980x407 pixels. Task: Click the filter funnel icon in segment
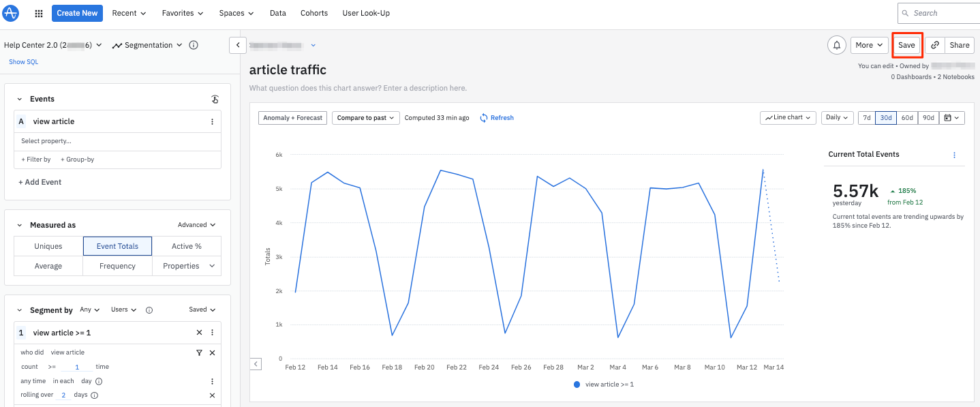coord(199,352)
